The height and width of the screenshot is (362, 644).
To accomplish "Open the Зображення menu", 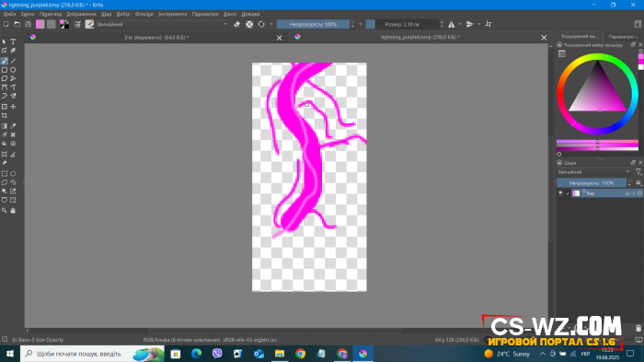I will [x=81, y=14].
